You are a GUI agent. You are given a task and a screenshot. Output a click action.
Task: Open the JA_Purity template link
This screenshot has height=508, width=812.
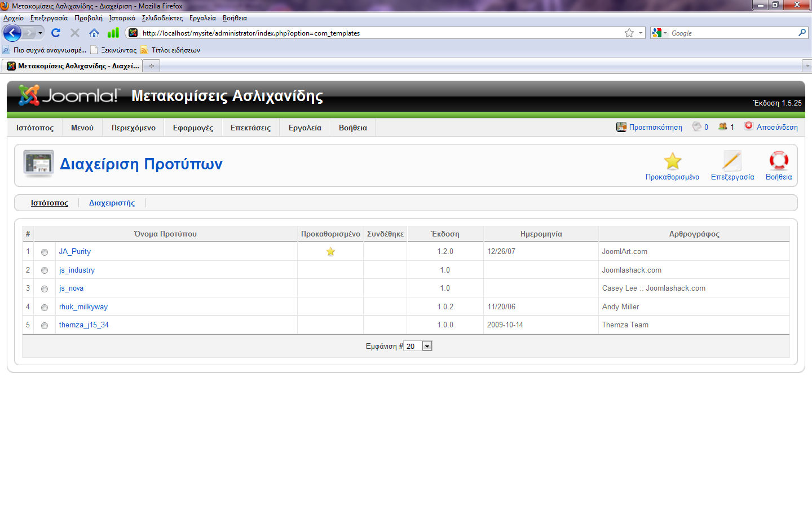[x=75, y=252]
